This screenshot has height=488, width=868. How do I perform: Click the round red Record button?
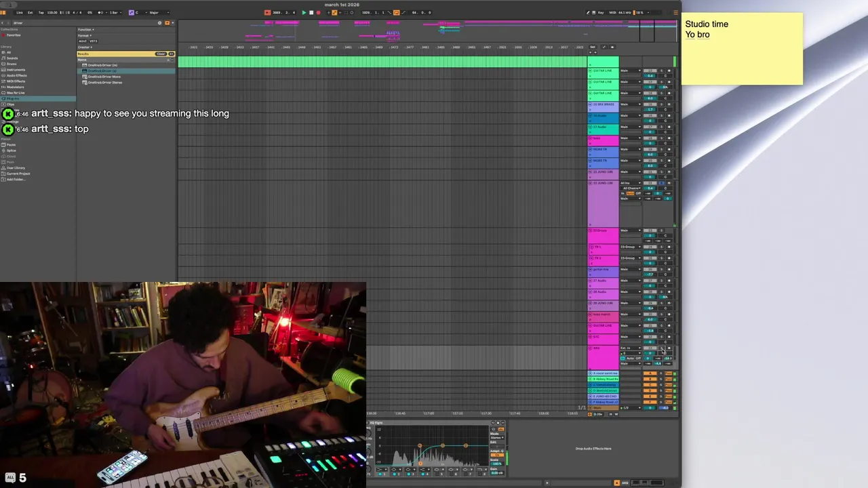pos(319,12)
